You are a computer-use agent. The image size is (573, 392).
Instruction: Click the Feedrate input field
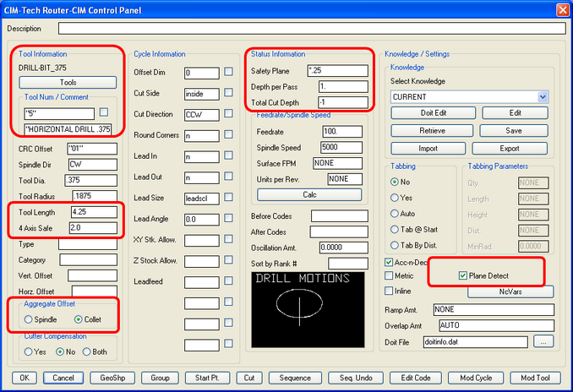[x=342, y=132]
